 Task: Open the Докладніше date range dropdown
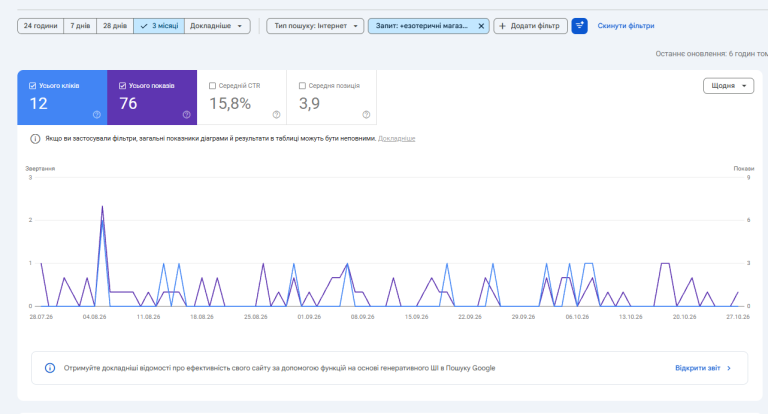tap(217, 26)
